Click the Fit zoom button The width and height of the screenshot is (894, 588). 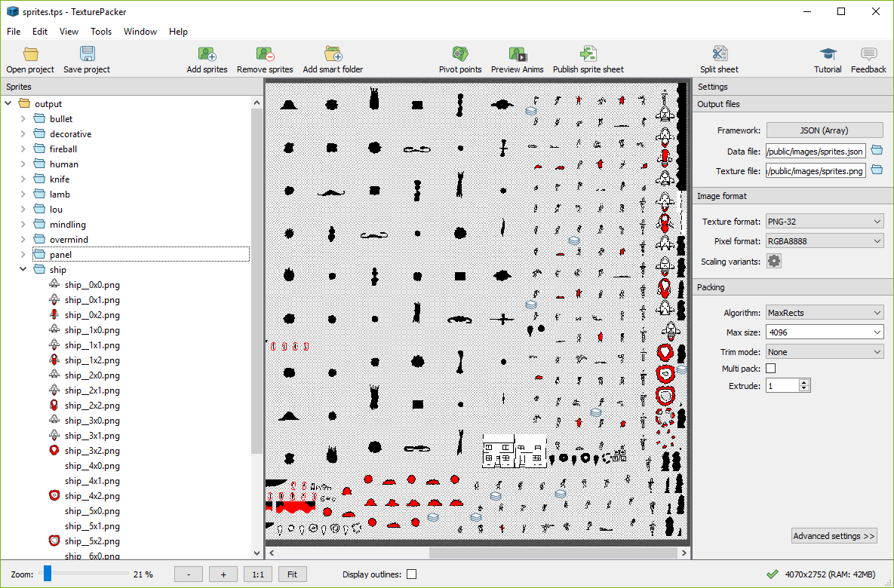click(x=293, y=574)
